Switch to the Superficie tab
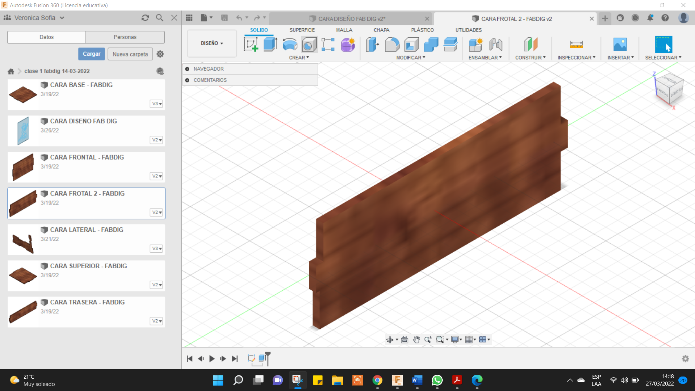This screenshot has width=695, height=391. [302, 30]
